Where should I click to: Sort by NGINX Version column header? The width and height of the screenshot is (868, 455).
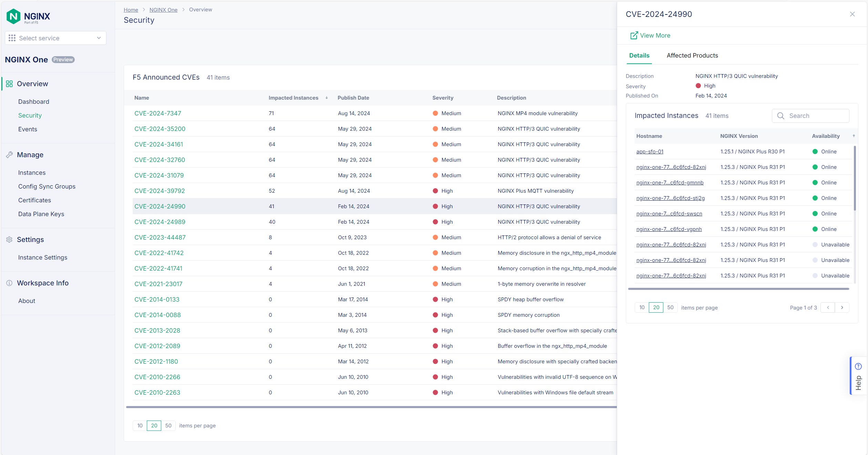pyautogui.click(x=739, y=136)
